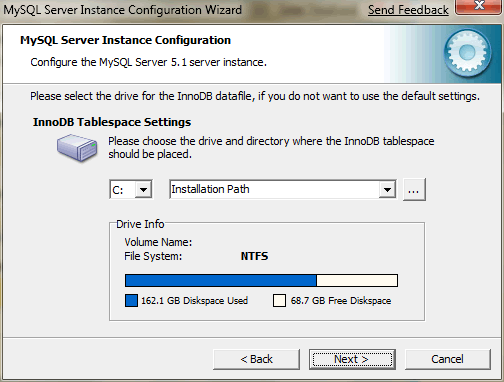Select the disk usage progress bar
Image resolution: width=504 pixels, height=382 pixels.
click(261, 281)
